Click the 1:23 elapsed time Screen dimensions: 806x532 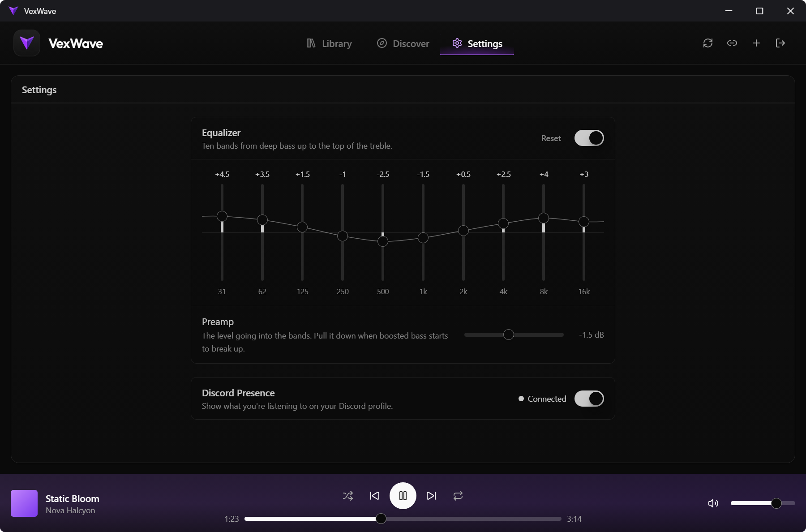pos(232,519)
